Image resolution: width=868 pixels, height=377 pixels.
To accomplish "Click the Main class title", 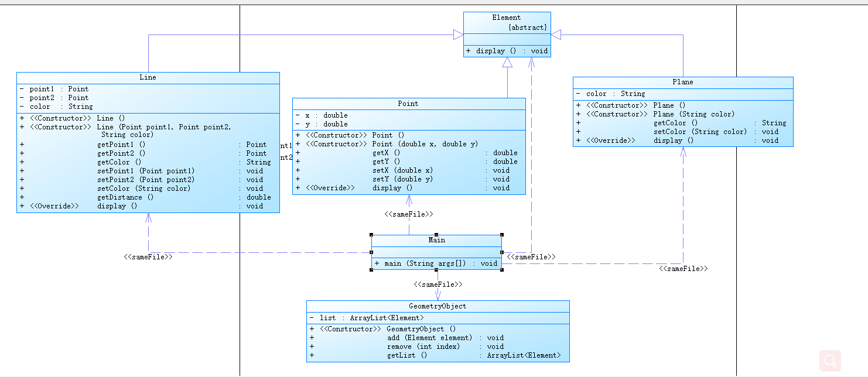I will [x=436, y=240].
